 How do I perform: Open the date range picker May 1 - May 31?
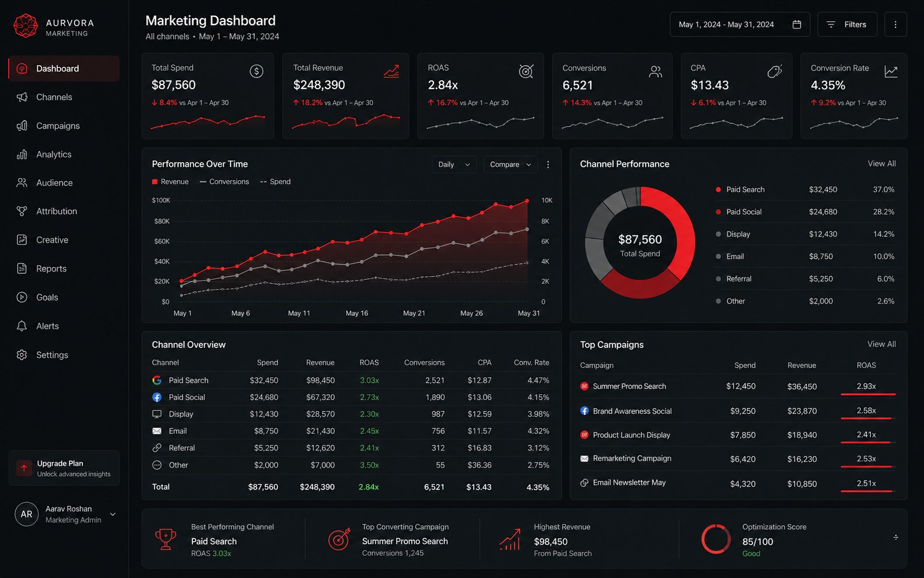[x=740, y=24]
